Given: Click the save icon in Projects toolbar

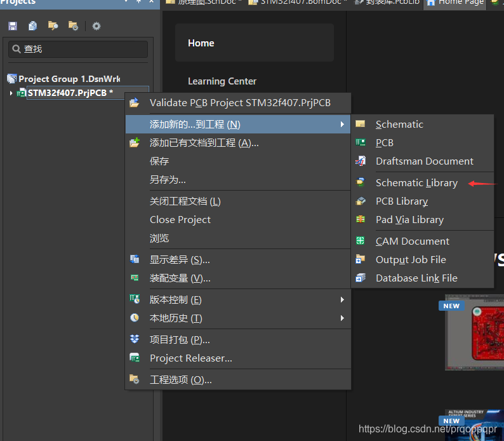Looking at the screenshot, I should click(x=13, y=26).
